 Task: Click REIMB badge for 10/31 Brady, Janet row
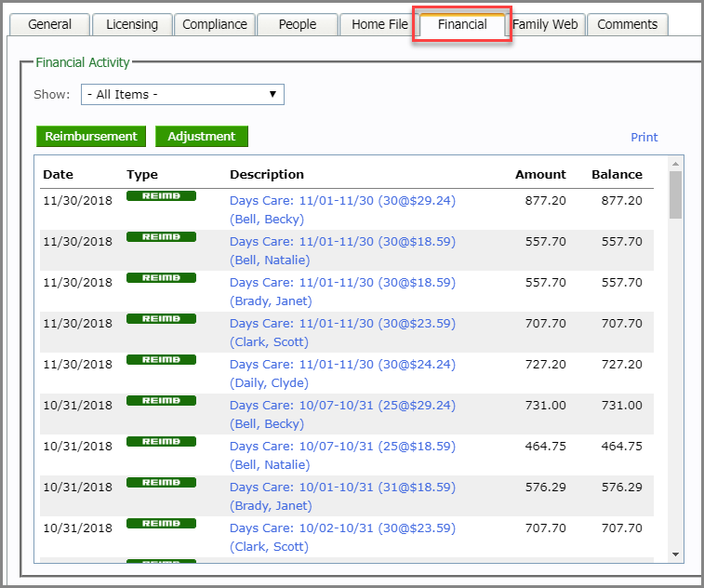tap(161, 483)
